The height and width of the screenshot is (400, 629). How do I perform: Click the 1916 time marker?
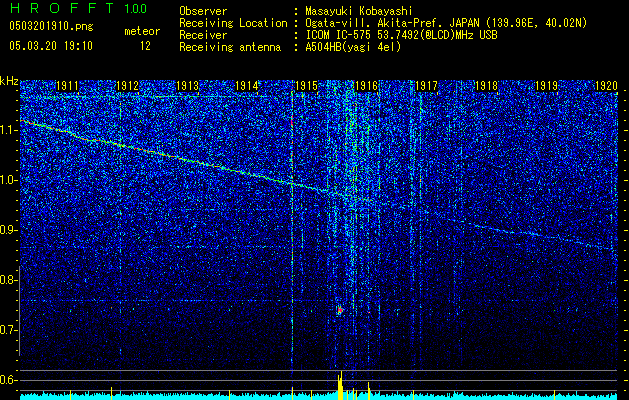tap(367, 85)
